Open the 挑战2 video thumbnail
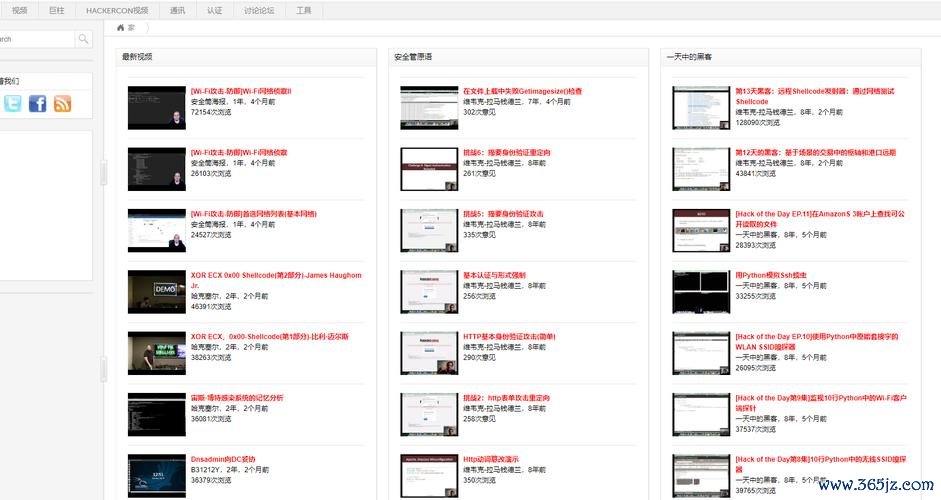941x500 pixels. point(429,414)
